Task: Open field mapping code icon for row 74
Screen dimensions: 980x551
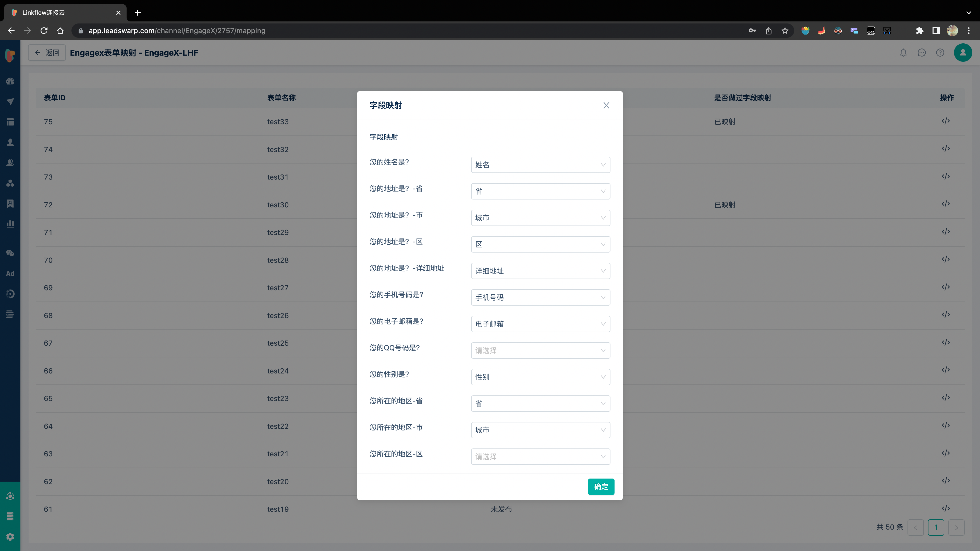Action: point(946,149)
